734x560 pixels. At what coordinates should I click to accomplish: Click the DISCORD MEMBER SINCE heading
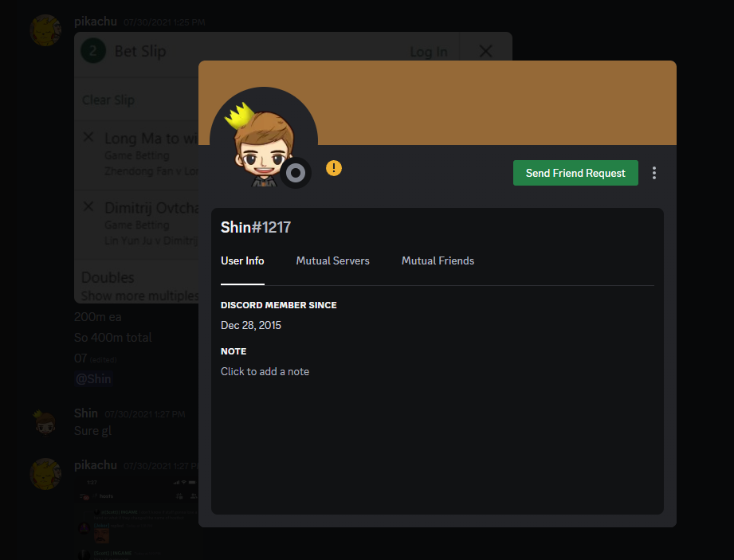[278, 305]
